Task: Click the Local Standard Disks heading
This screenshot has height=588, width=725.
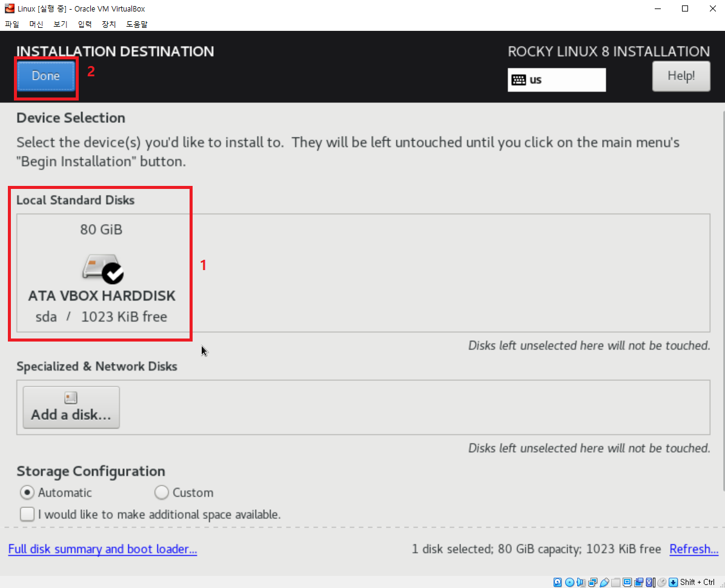Action: tap(75, 200)
